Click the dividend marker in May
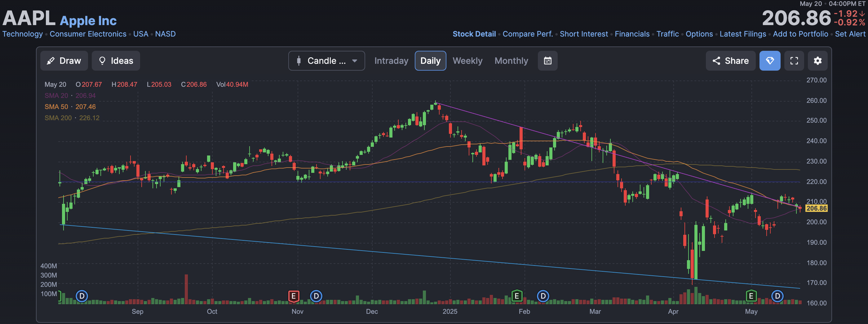The height and width of the screenshot is (324, 868). coord(777,296)
